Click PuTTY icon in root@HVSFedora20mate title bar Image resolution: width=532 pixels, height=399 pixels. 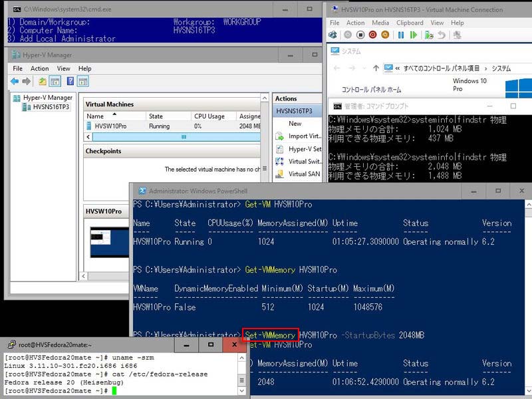point(12,344)
